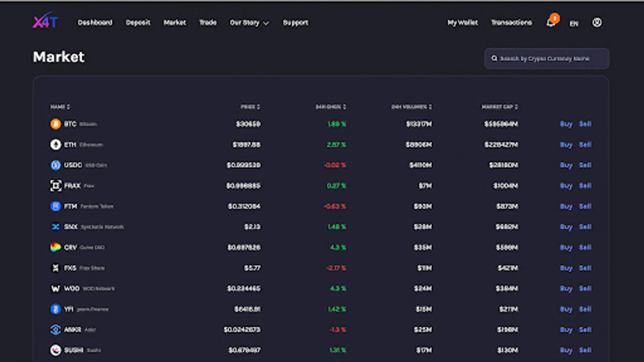Click the "ETH" ticker text
The width and height of the screenshot is (644, 362).
pos(70,144)
